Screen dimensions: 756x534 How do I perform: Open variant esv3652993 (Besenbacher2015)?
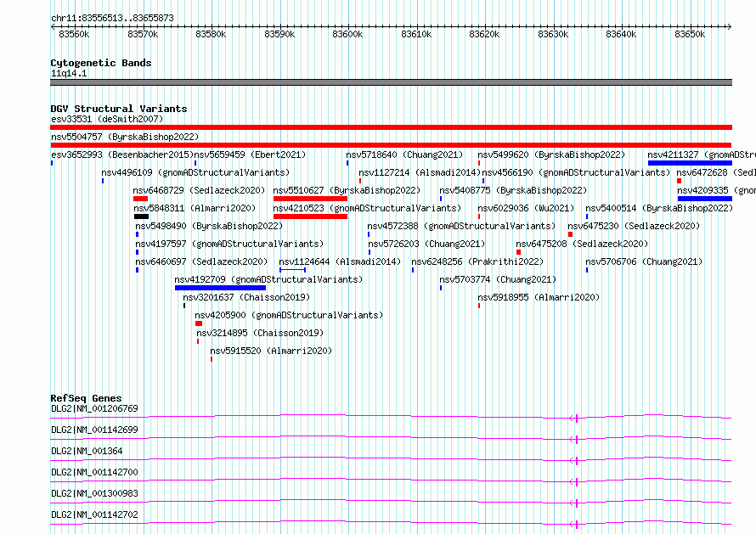(122, 155)
